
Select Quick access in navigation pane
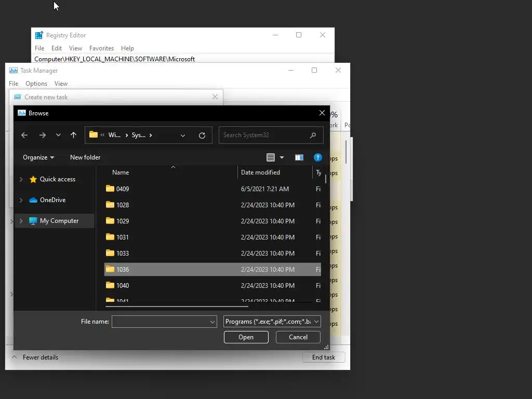57,179
